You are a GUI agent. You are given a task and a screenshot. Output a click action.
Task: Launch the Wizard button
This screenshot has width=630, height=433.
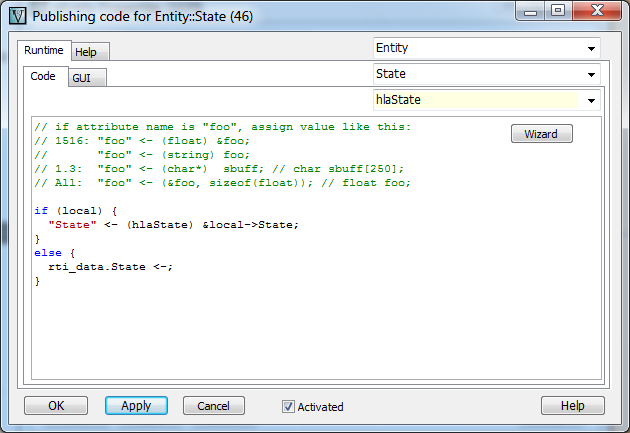(541, 134)
